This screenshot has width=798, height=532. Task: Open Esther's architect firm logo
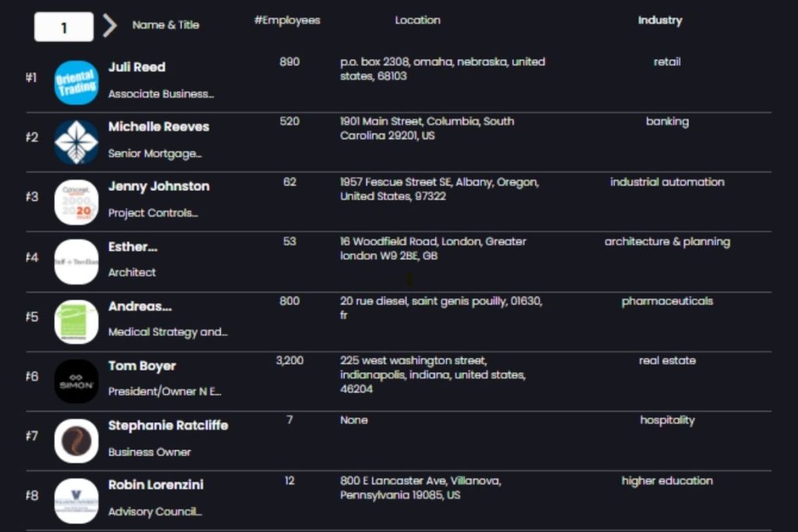[x=76, y=262]
